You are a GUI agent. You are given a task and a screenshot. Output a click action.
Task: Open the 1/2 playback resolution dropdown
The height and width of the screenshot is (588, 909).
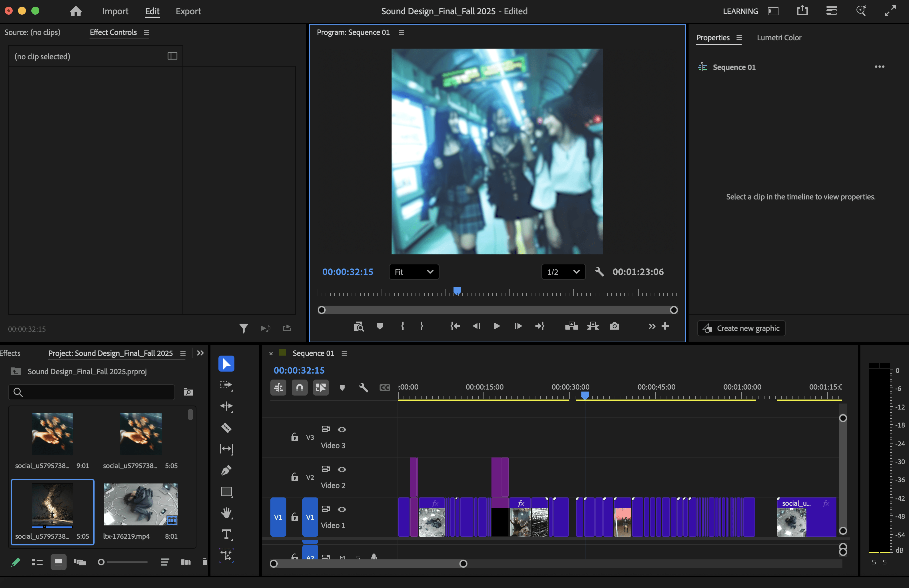click(563, 272)
